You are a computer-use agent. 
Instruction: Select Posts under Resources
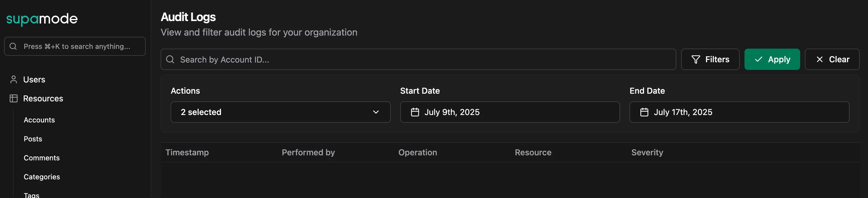coord(33,139)
